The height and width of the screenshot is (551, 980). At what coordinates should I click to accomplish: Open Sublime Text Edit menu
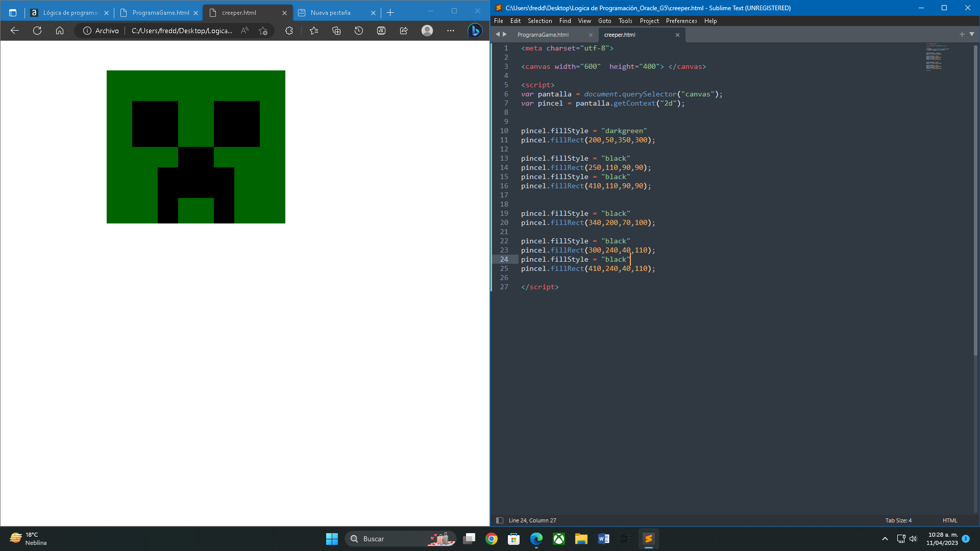(x=516, y=21)
